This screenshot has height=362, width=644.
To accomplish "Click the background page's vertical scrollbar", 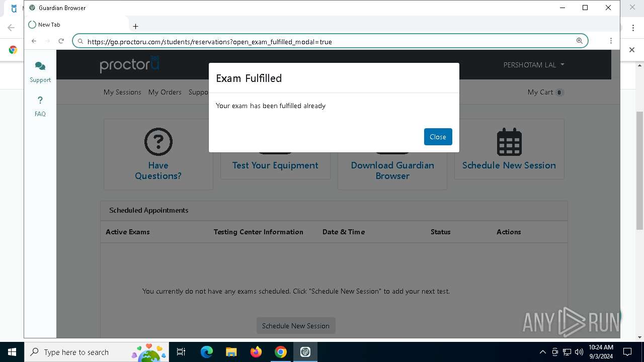I will click(640, 171).
